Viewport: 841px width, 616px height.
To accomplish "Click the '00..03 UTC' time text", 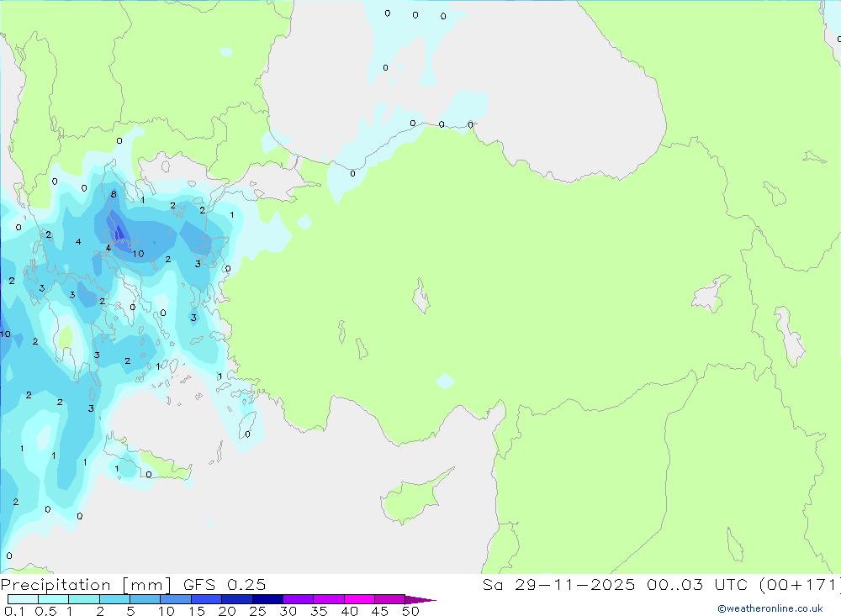I will (697, 584).
